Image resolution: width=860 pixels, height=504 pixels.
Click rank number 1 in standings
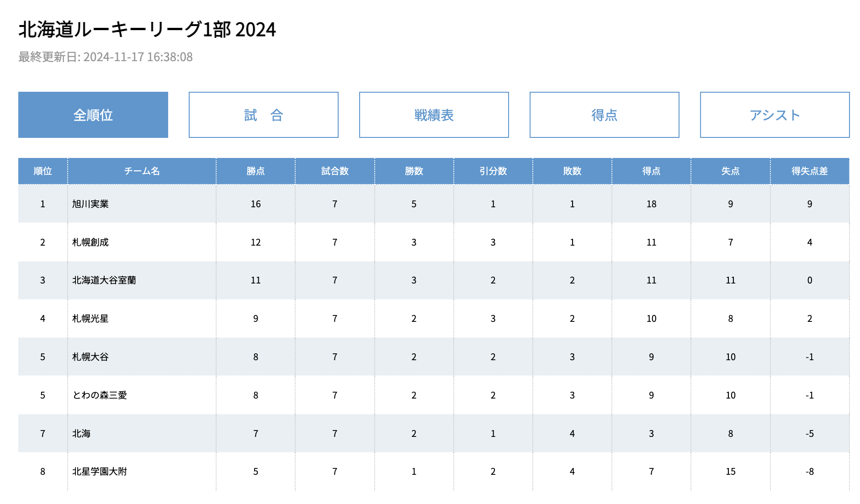(43, 204)
